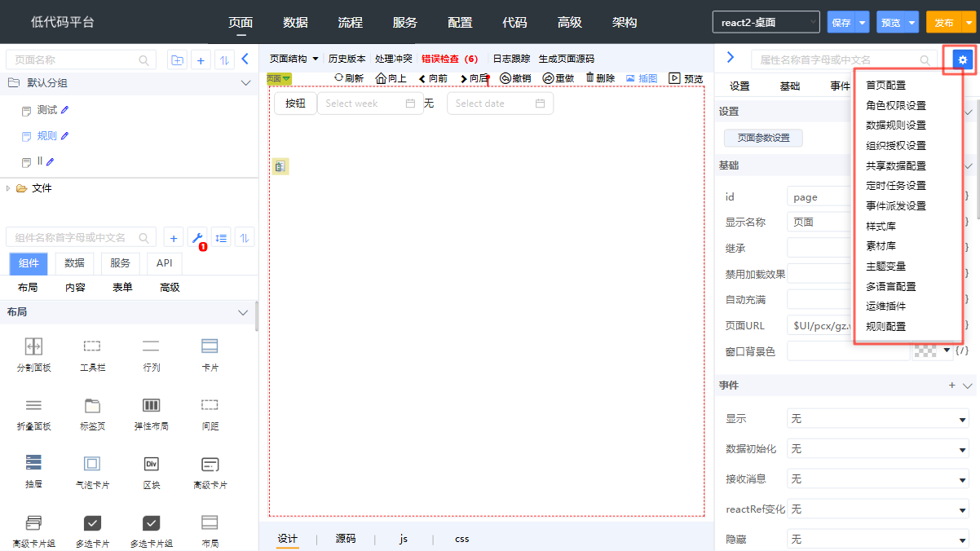Click the Select date input on canvas
Image resolution: width=980 pixels, height=551 pixels.
pyautogui.click(x=500, y=104)
